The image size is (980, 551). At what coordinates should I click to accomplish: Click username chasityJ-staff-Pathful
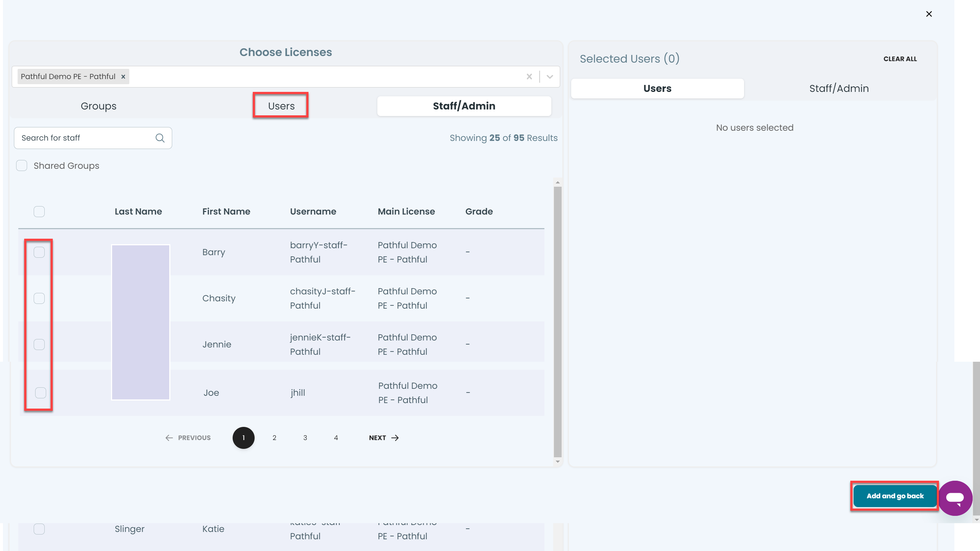point(323,298)
